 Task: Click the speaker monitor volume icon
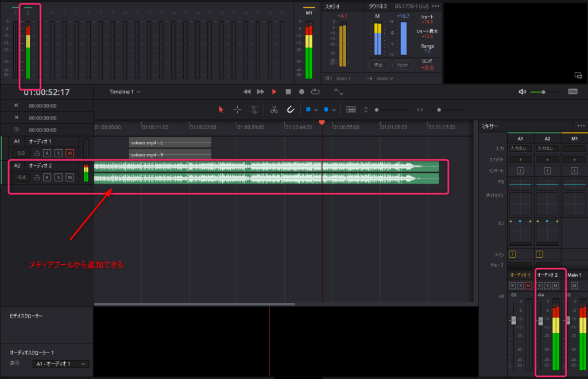point(522,92)
